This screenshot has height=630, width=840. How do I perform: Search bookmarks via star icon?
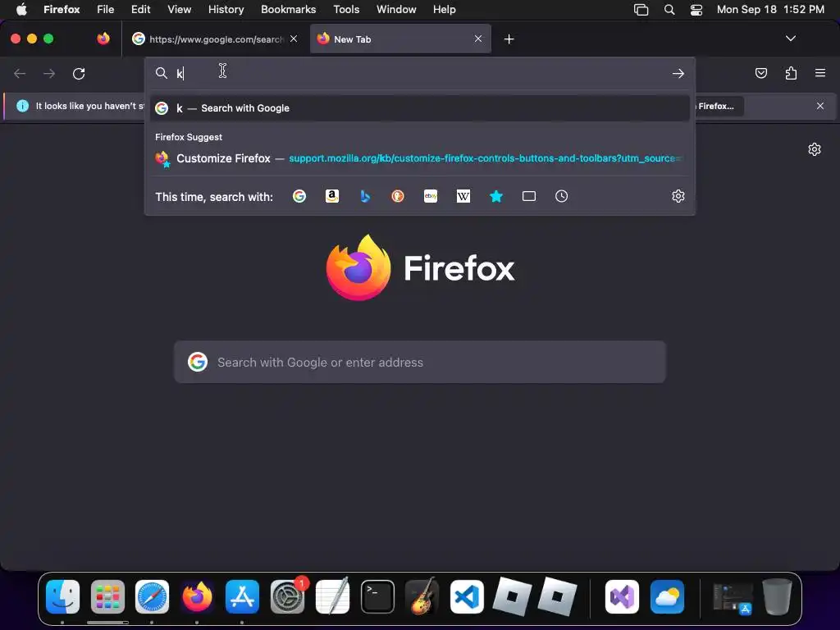pos(496,197)
